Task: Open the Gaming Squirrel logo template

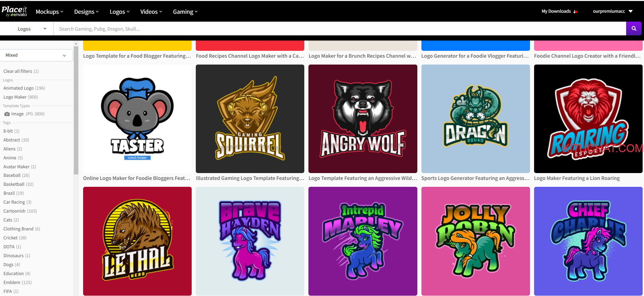Action: (250, 119)
